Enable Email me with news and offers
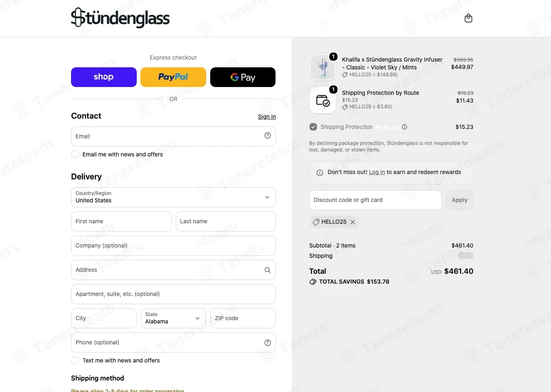The height and width of the screenshot is (392, 551). click(75, 154)
